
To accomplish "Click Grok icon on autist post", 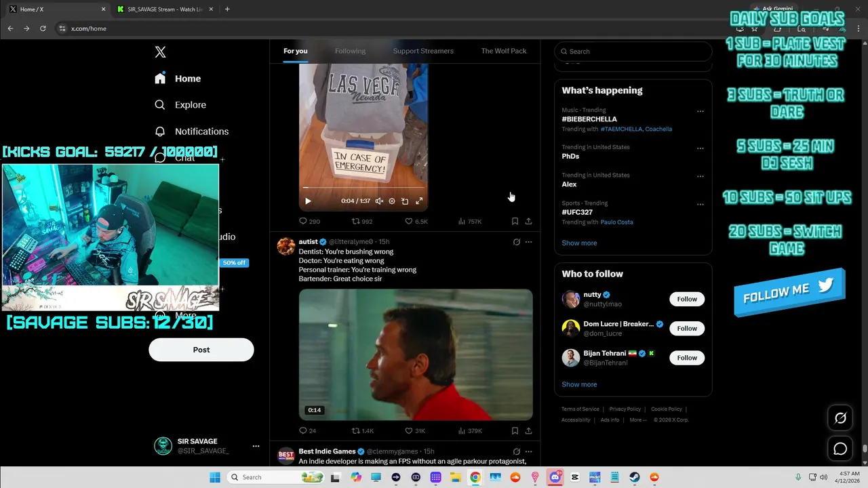I will click(x=516, y=242).
